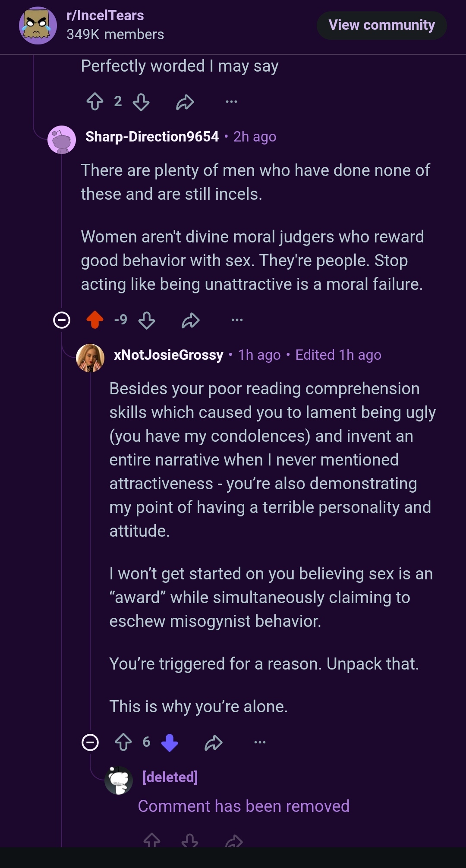The width and height of the screenshot is (466, 868).
Task: Downvote Sharp-Direction9654's comment
Action: pyautogui.click(x=147, y=321)
